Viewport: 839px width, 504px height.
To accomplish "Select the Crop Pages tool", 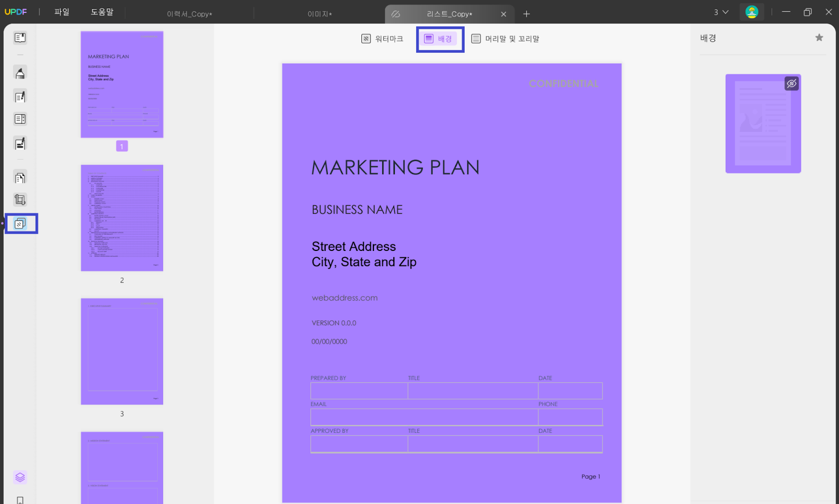I will pyautogui.click(x=20, y=200).
